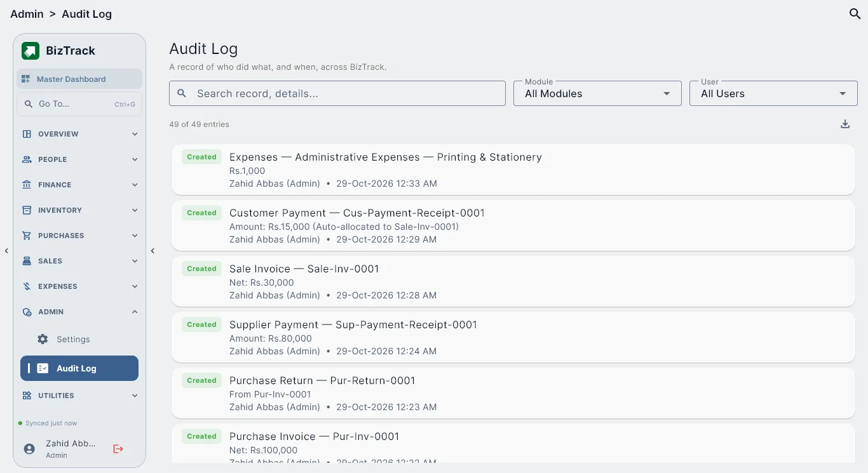
Task: Click the red logout icon
Action: [118, 449]
